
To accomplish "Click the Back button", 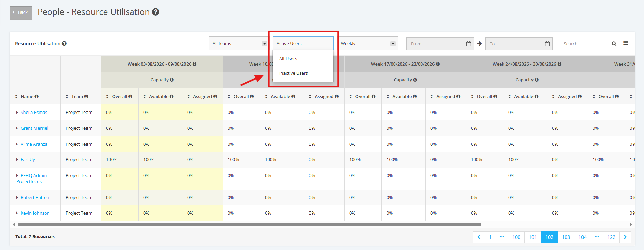I will point(21,12).
